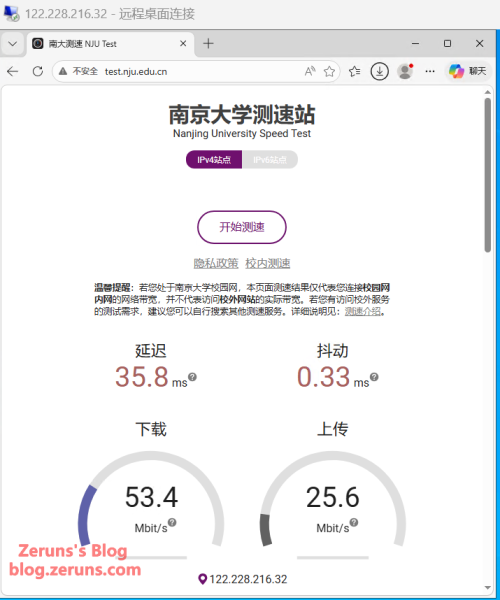The width and height of the screenshot is (500, 600).
Task: Open the browser profile avatar
Action: click(405, 72)
